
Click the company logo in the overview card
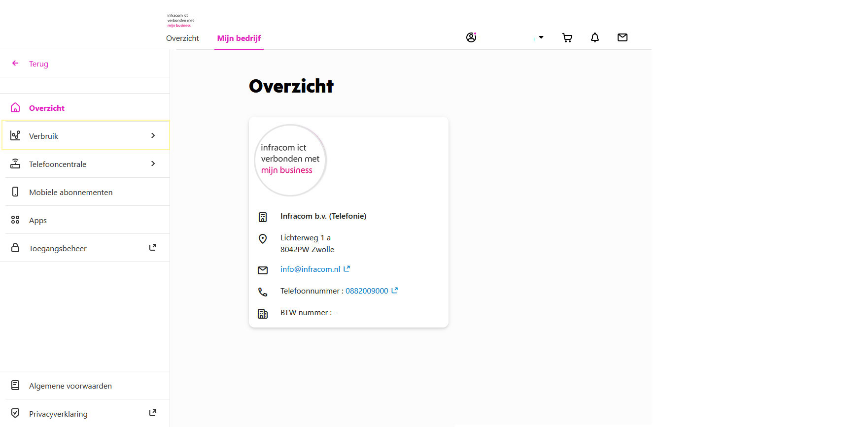290,160
